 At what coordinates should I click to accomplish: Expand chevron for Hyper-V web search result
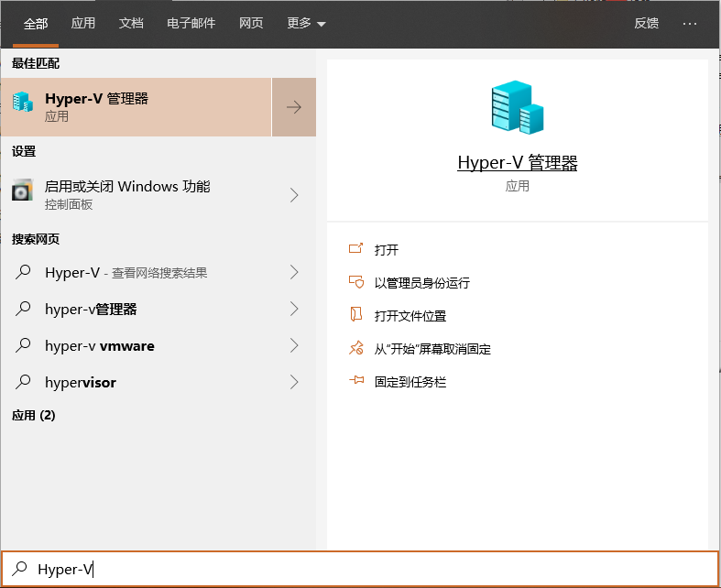pos(294,272)
